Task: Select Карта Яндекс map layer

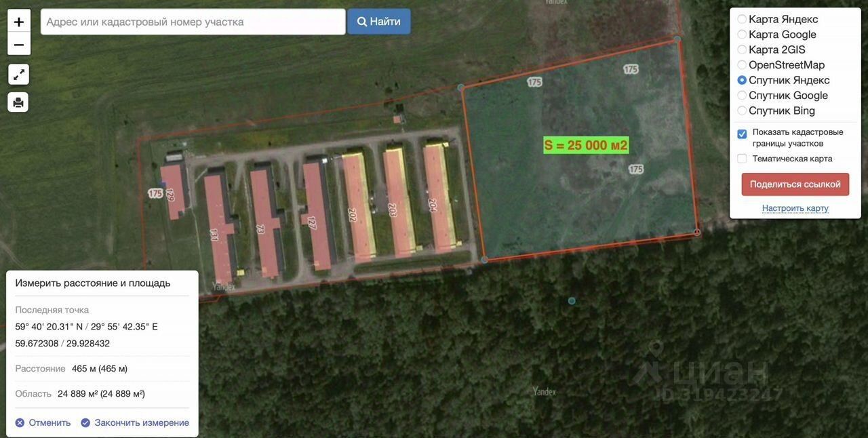Action: [x=742, y=19]
